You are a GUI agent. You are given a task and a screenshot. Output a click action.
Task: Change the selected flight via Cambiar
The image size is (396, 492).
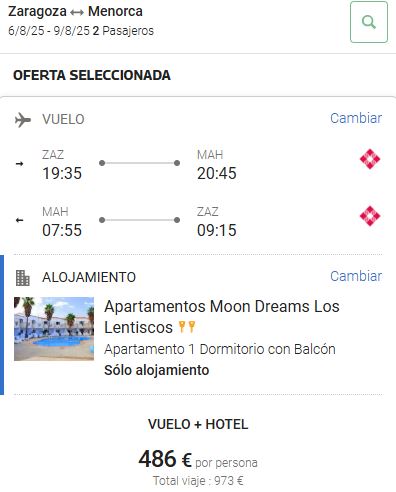click(356, 118)
